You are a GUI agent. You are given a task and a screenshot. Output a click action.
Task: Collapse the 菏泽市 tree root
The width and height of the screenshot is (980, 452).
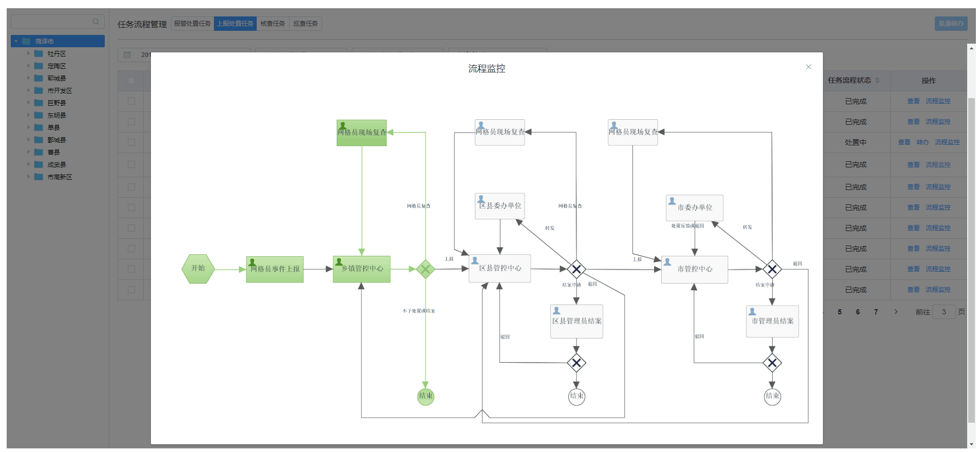click(x=16, y=41)
